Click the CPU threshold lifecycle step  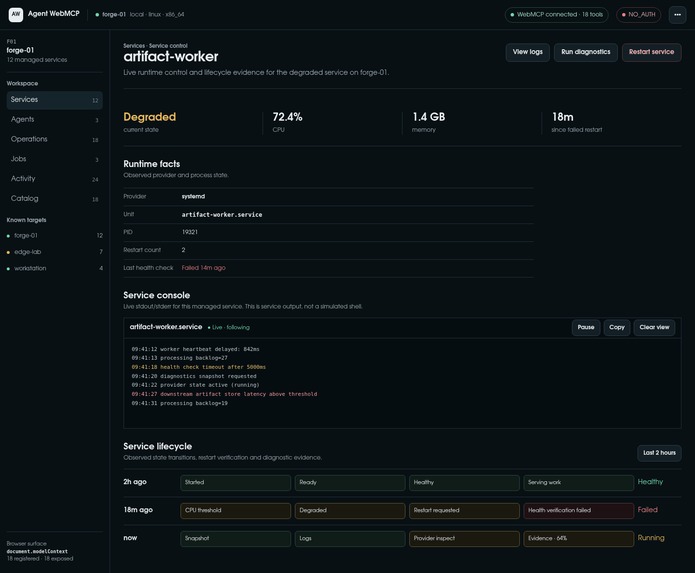(235, 511)
